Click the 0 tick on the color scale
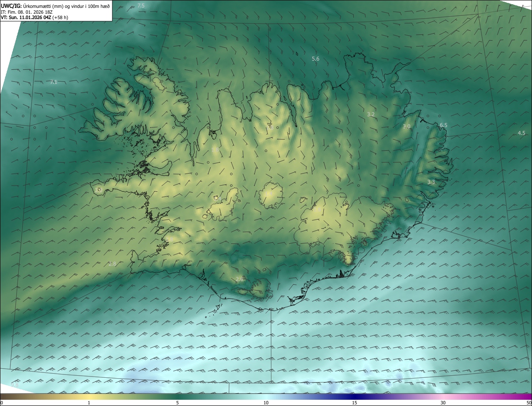The image size is (532, 406). (x=2, y=403)
